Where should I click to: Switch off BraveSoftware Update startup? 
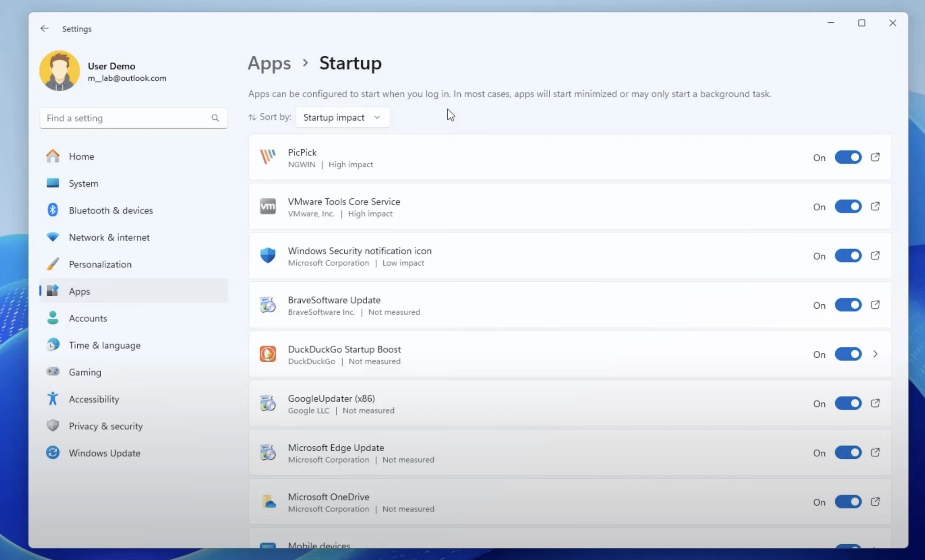click(x=848, y=305)
